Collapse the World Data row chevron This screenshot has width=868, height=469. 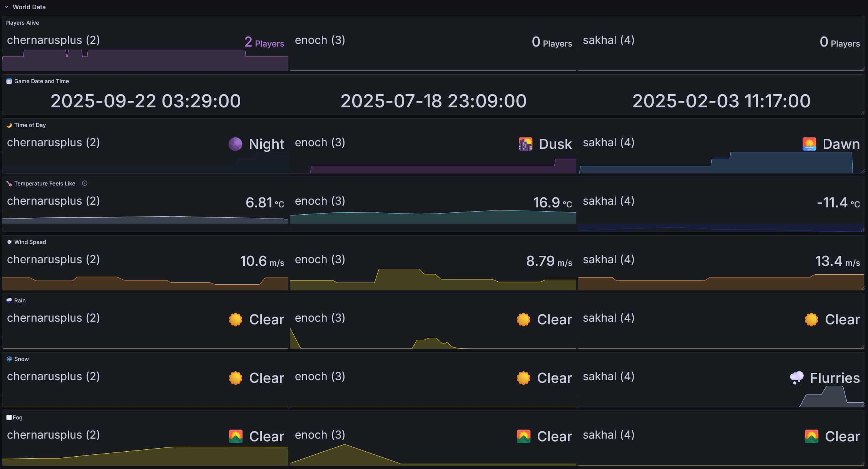coord(7,7)
